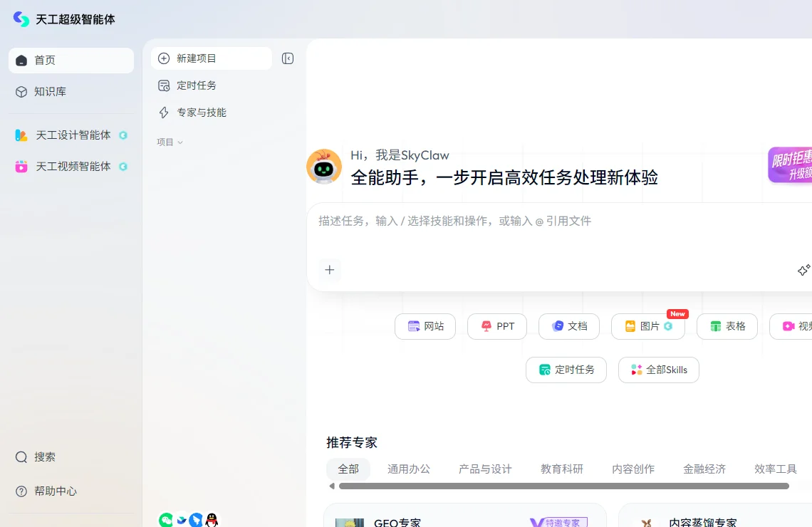Image resolution: width=812 pixels, height=527 pixels.
Task: Click the horizontal tab scrollbar
Action: 564,486
